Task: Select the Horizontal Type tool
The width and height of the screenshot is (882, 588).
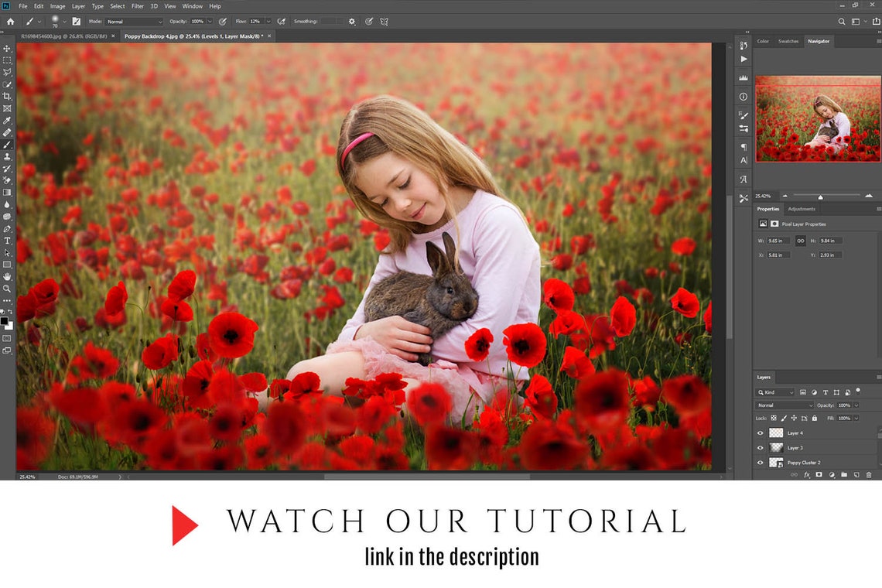Action: click(x=7, y=241)
